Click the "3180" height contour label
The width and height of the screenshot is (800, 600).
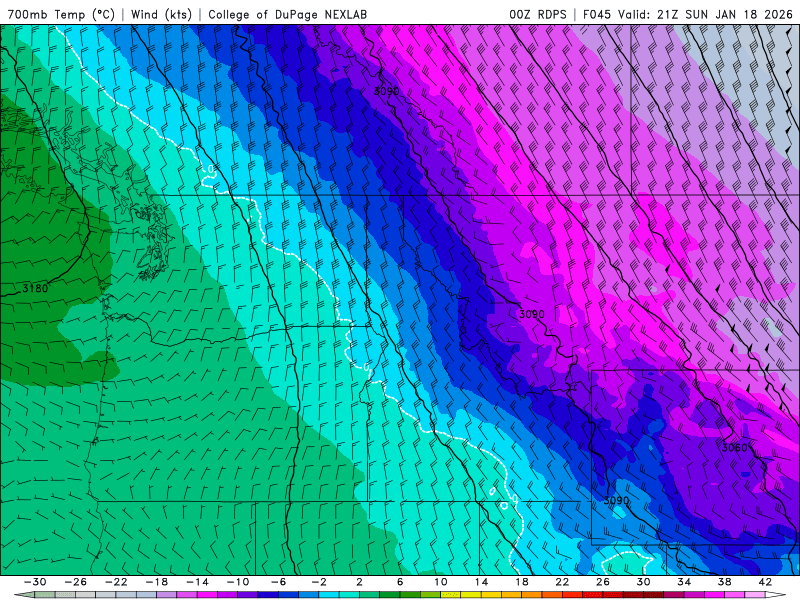35,288
